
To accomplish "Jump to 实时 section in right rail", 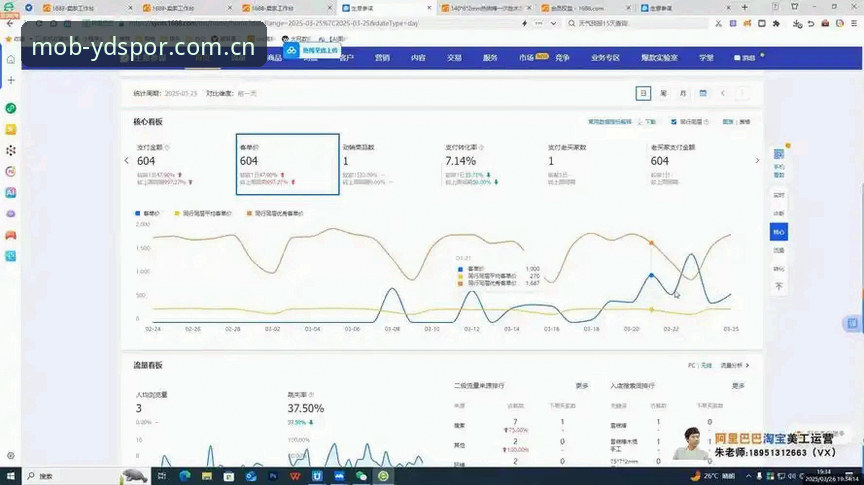I will pos(779,195).
